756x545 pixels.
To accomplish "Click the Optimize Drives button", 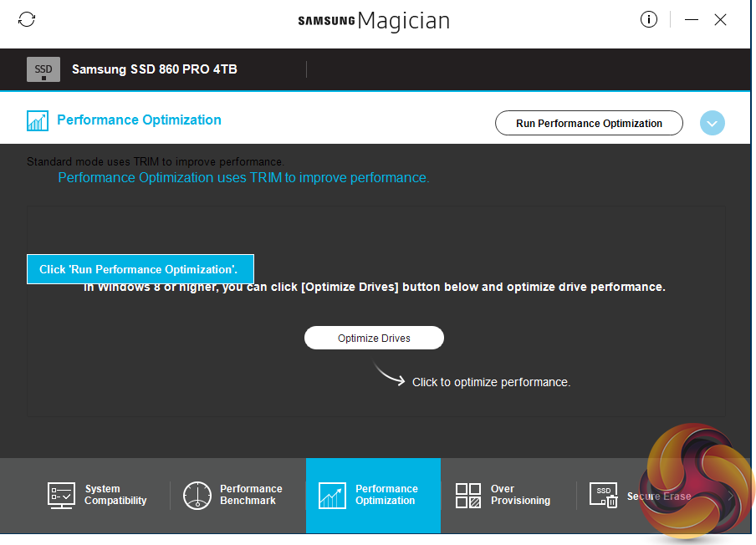I will click(374, 339).
